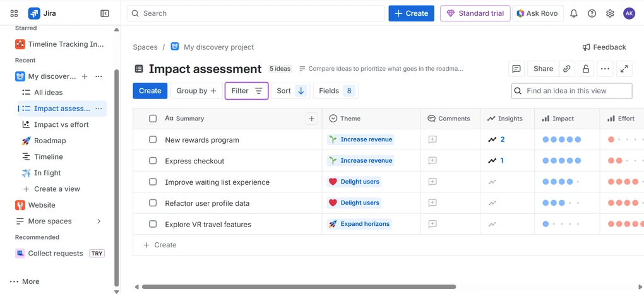
Task: Set effort rating dots for New rewards program
Action: pyautogui.click(x=626, y=139)
